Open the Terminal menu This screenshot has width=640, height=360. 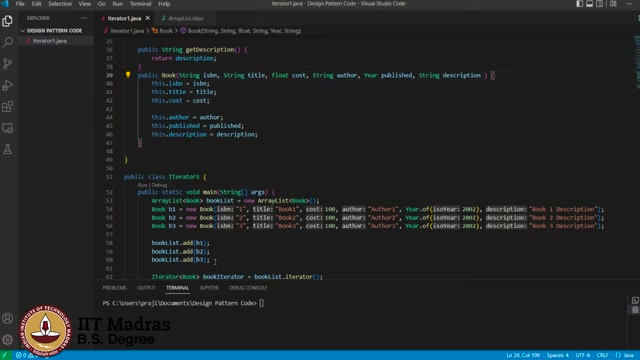pos(140,4)
